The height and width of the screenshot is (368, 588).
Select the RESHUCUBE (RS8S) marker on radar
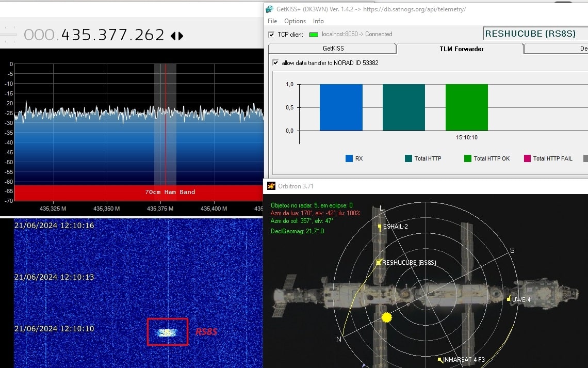coord(379,263)
